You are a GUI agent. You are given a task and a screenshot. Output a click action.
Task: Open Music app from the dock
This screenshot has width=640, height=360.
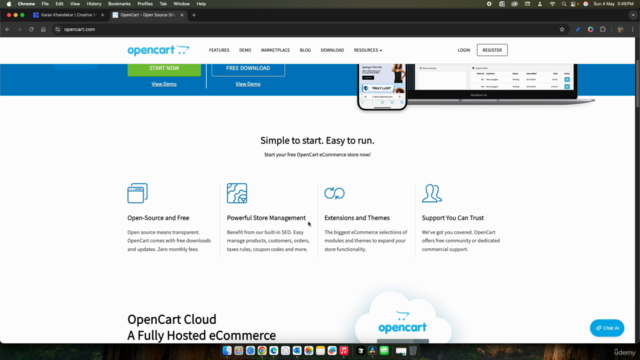click(344, 351)
